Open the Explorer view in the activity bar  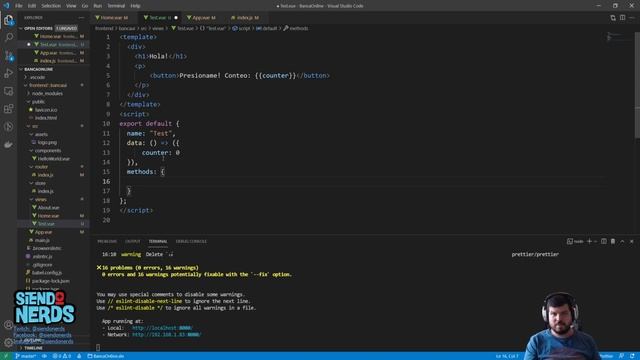pyautogui.click(x=9, y=20)
